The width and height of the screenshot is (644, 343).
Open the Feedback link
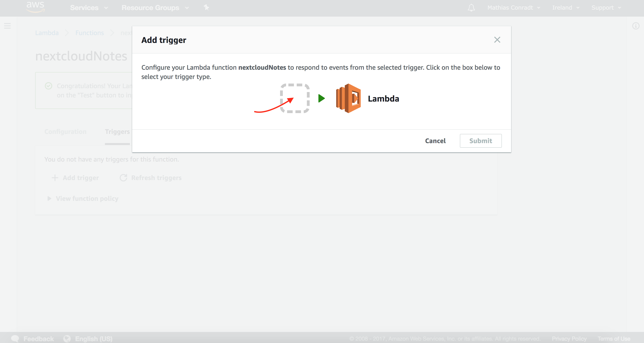pyautogui.click(x=33, y=339)
